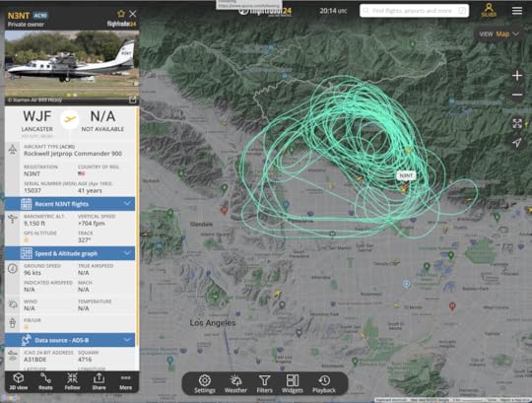
Task: Center map on my location arrow
Action: coord(517,143)
